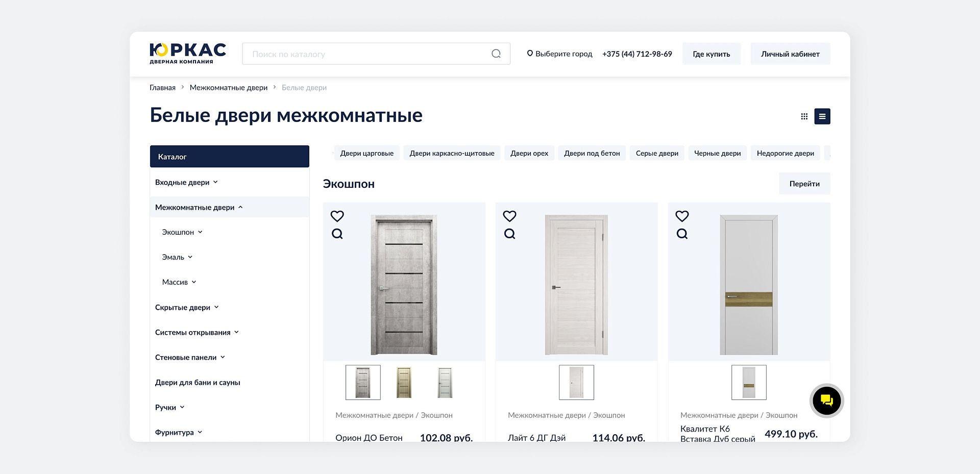Click the ЮРКАС logo
Screen dimensions: 980x474
[187, 54]
